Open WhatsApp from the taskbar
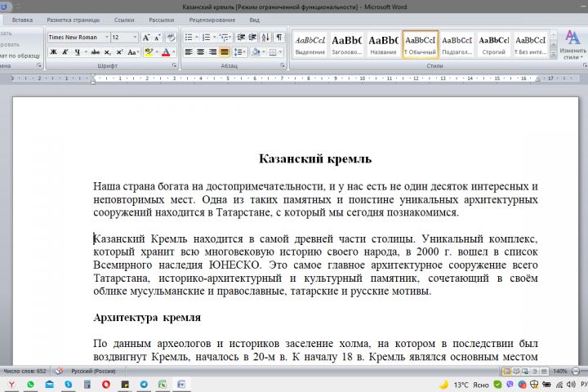This screenshot has height=392, width=588. click(30, 385)
